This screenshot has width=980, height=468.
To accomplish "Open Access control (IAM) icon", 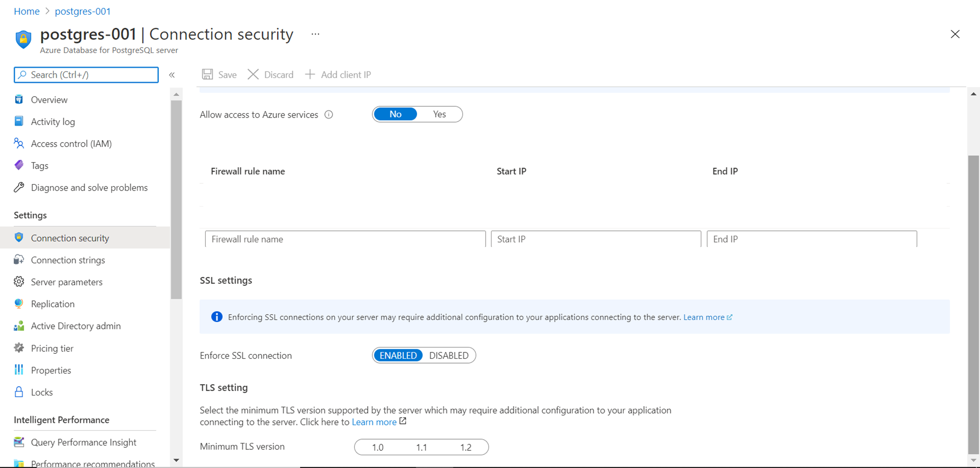I will (19, 144).
